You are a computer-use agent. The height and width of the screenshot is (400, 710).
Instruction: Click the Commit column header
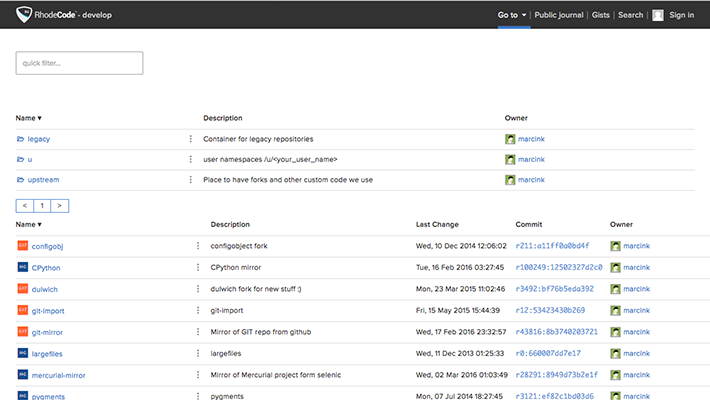click(528, 224)
